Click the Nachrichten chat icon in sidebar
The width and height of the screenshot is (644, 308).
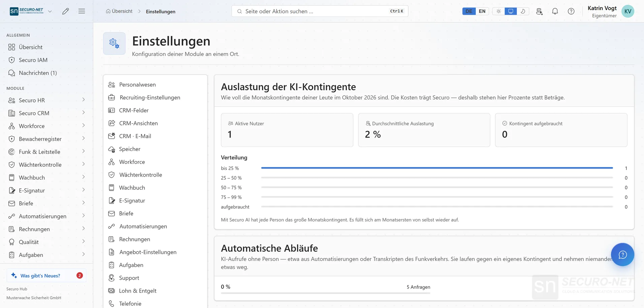pos(12,73)
